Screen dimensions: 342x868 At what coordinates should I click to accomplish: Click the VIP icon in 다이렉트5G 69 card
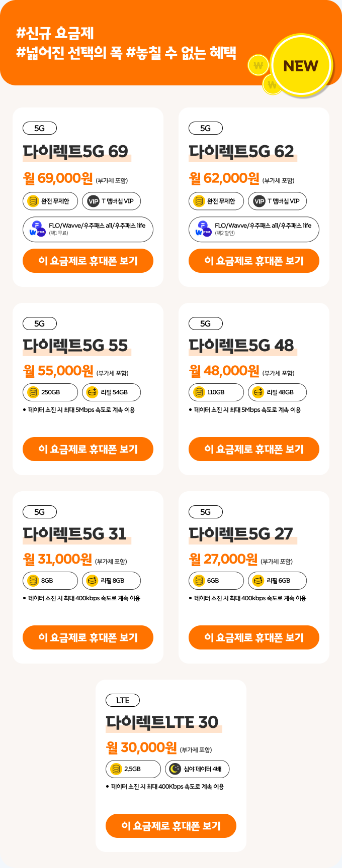point(94,201)
